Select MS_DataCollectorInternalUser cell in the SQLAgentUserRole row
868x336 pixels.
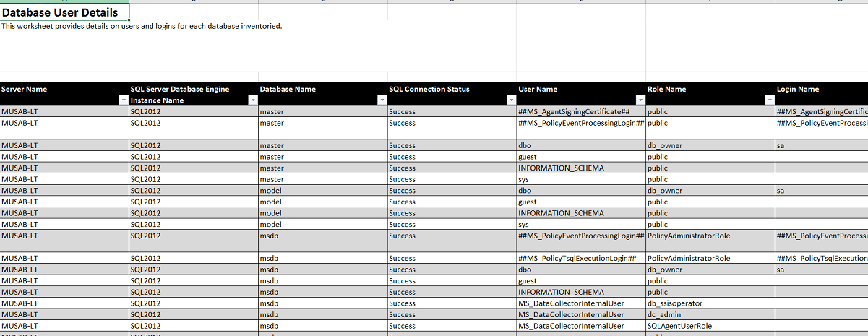click(x=582, y=326)
